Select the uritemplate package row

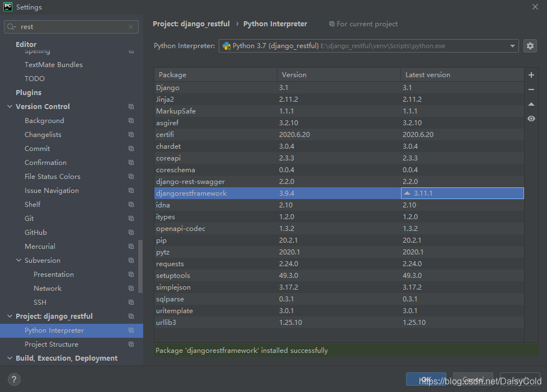339,310
